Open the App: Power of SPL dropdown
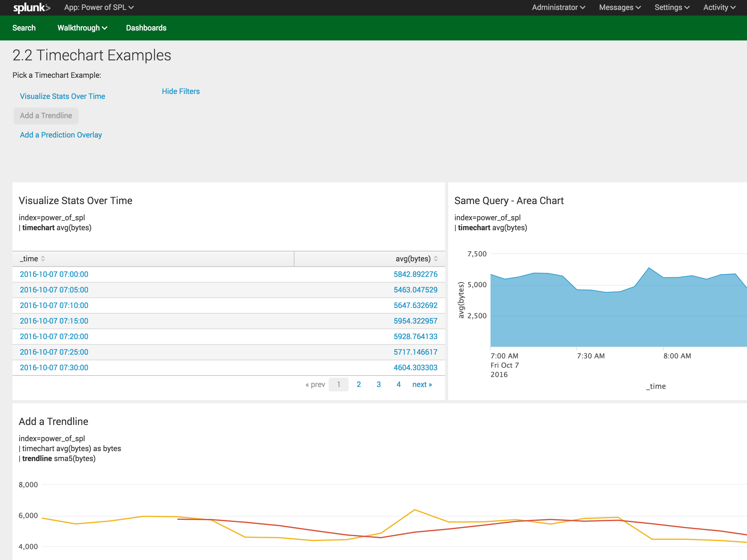This screenshot has height=560, width=747. [x=99, y=7]
